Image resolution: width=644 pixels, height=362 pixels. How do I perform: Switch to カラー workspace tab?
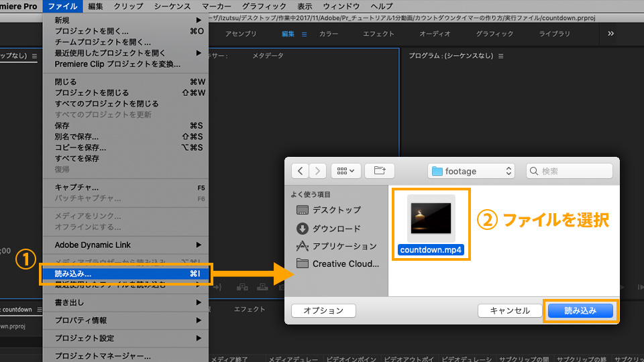pyautogui.click(x=329, y=34)
